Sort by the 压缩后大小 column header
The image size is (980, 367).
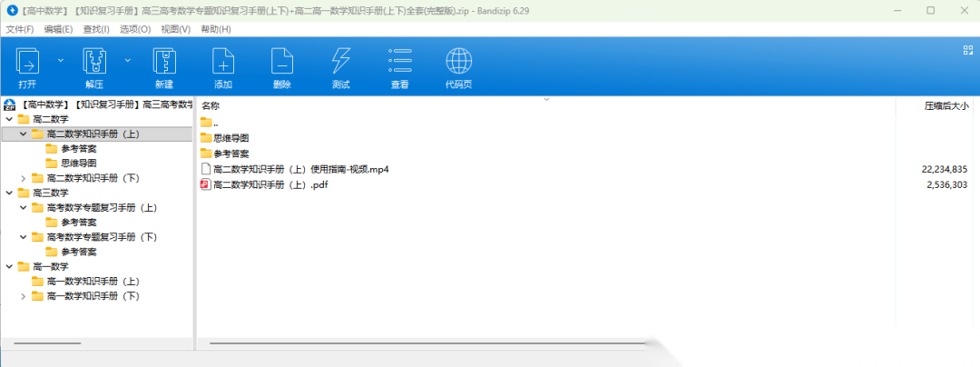click(x=946, y=105)
